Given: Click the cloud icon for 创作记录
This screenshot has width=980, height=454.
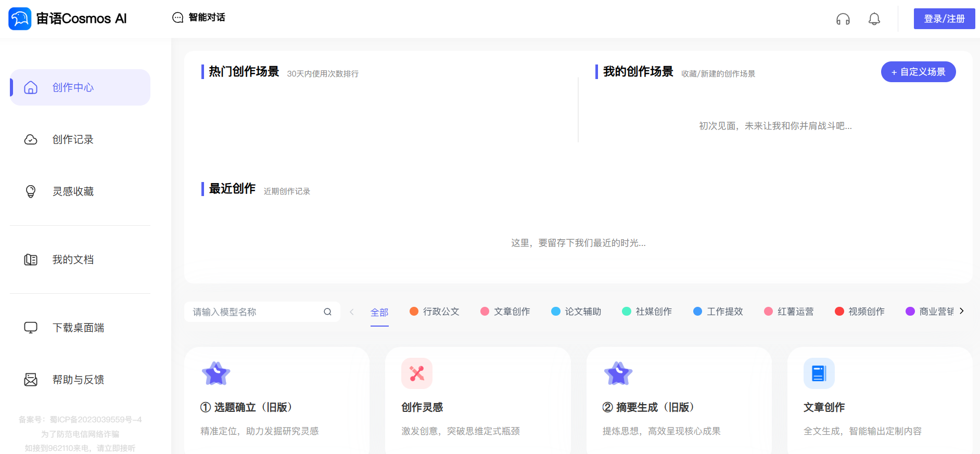Looking at the screenshot, I should click(31, 139).
